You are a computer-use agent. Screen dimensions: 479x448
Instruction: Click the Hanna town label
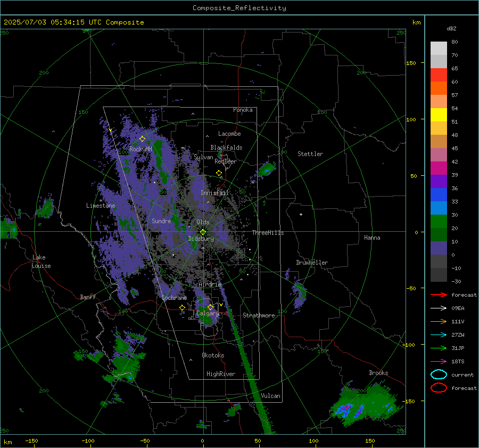click(372, 237)
